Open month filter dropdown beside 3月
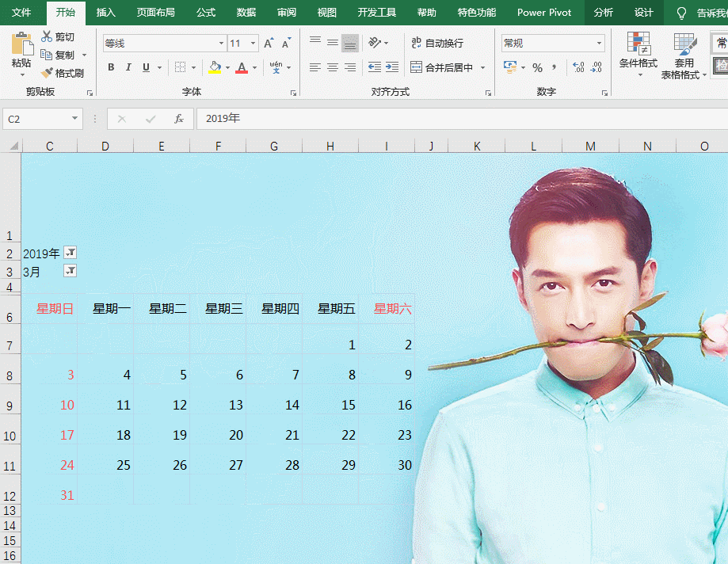The height and width of the screenshot is (564, 728). coord(71,271)
